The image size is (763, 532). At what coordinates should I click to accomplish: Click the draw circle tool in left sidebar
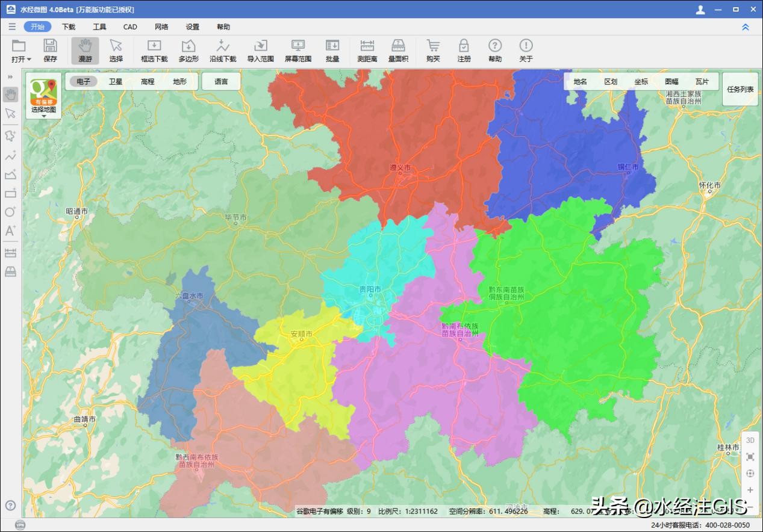tap(10, 212)
